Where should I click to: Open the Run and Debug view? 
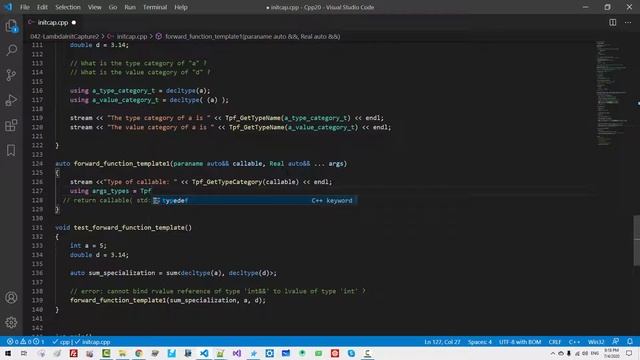(x=11, y=100)
